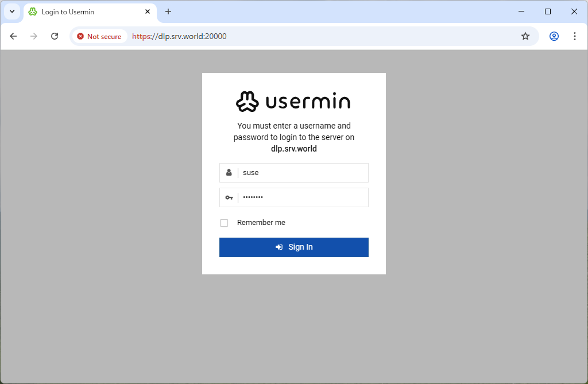Image resolution: width=588 pixels, height=384 pixels.
Task: Go back to previous page
Action: coord(13,36)
